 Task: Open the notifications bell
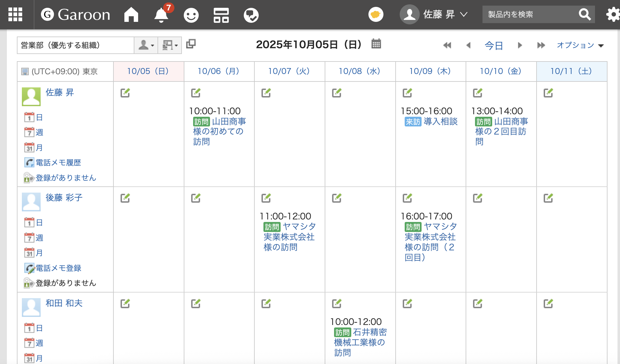point(161,15)
